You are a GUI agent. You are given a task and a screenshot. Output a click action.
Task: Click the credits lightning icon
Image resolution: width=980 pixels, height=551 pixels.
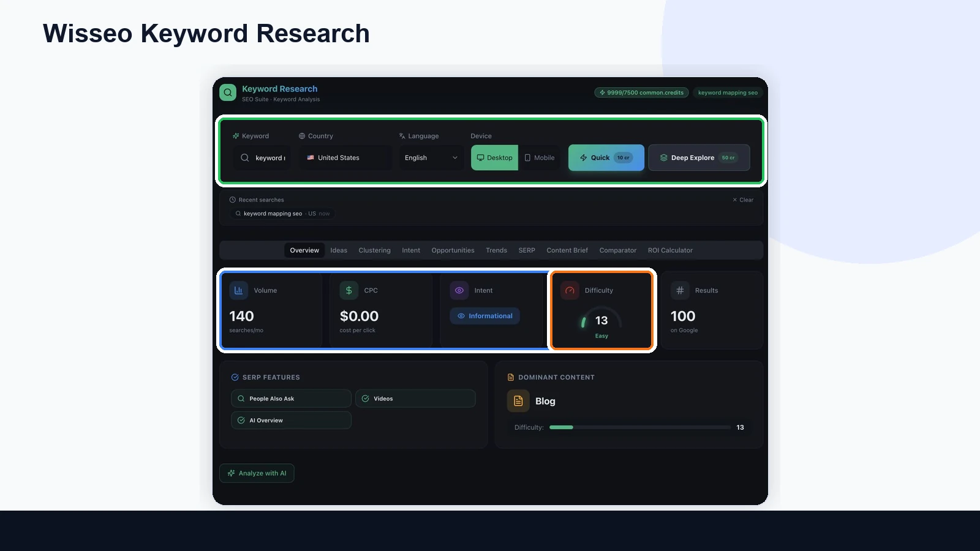pyautogui.click(x=603, y=92)
